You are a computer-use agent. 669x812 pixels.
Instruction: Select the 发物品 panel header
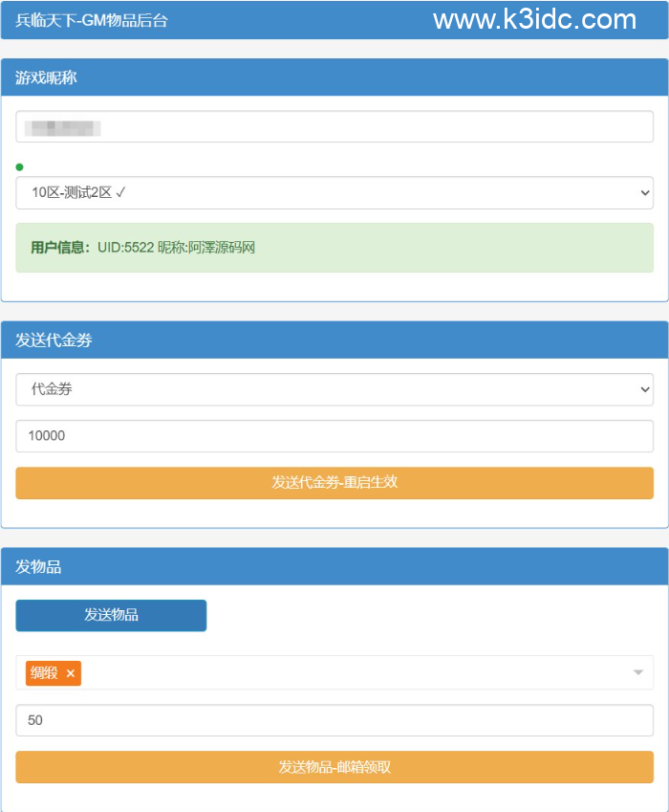(x=38, y=567)
